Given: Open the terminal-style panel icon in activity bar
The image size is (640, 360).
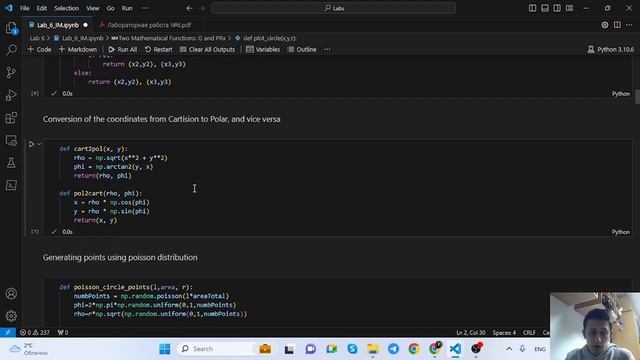Looking at the screenshot, I should tap(11, 185).
